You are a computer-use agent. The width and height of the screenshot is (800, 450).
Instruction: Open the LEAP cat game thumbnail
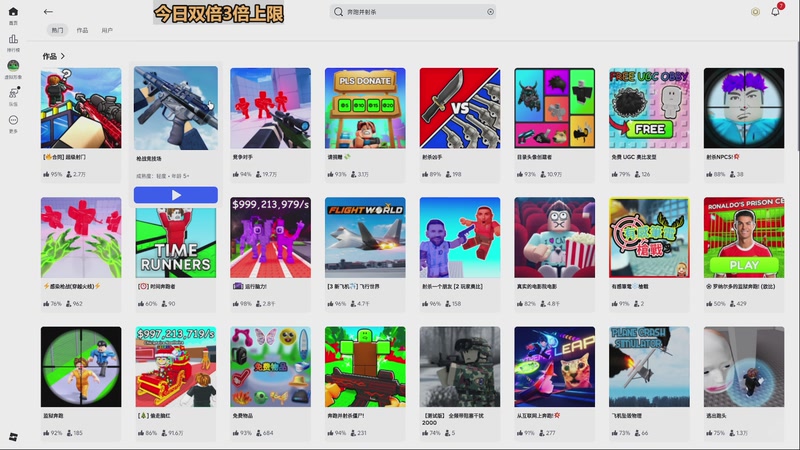click(555, 367)
